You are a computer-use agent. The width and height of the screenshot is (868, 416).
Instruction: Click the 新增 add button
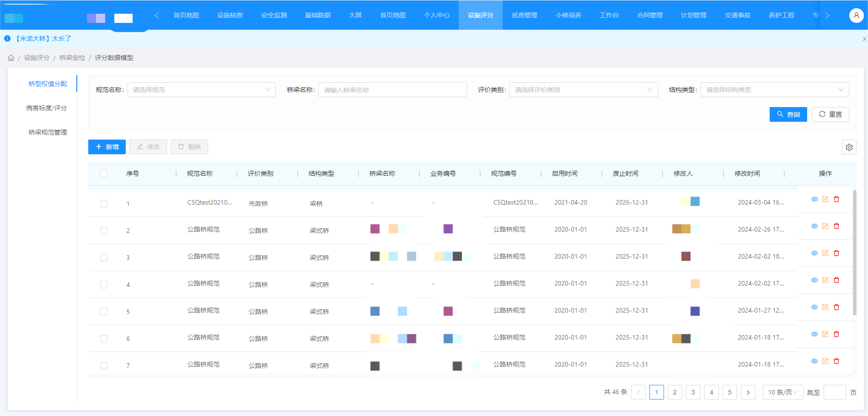click(x=107, y=147)
